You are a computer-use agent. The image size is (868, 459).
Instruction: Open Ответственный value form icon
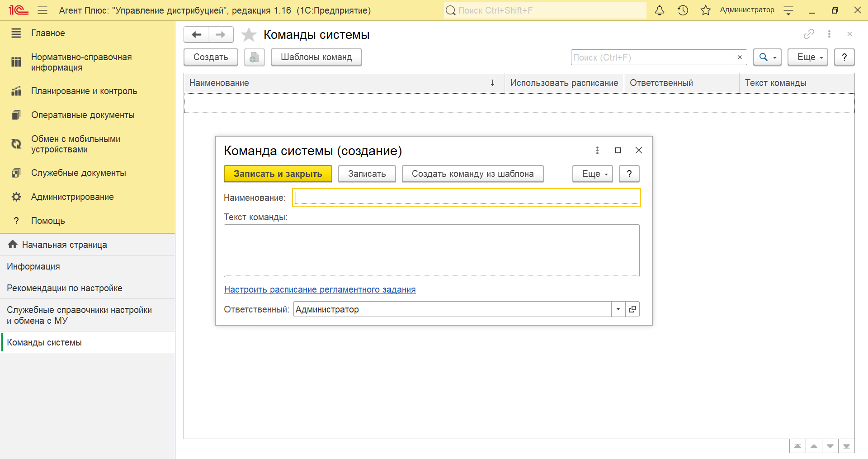pos(632,309)
